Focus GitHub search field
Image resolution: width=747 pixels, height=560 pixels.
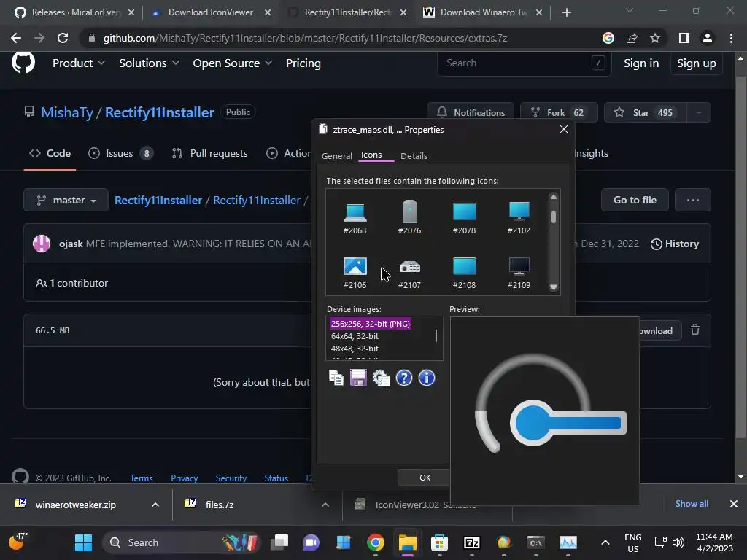pyautogui.click(x=524, y=63)
